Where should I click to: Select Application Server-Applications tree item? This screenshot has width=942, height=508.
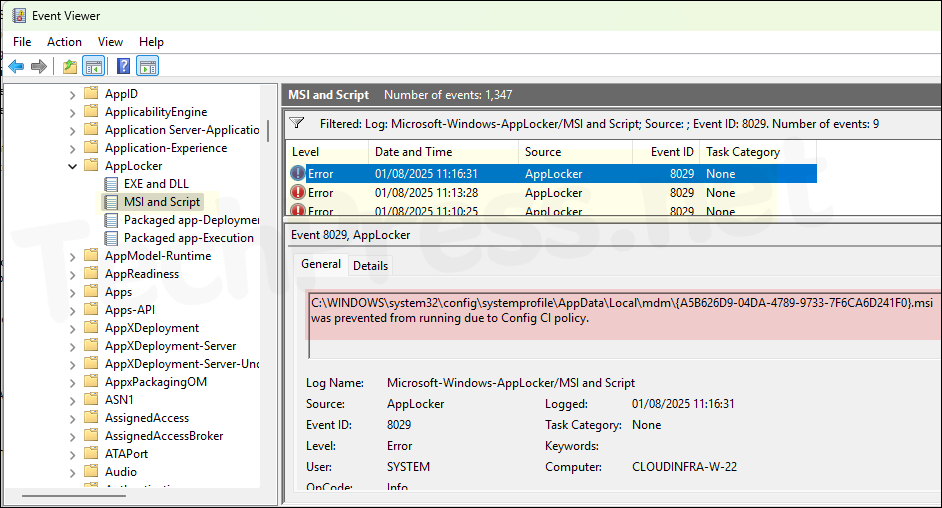coord(182,130)
